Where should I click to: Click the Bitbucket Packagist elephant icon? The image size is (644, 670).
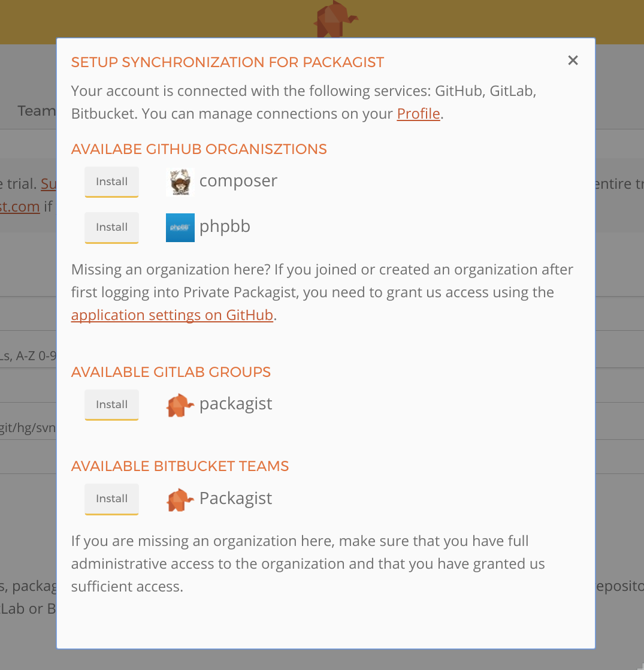[x=180, y=500]
